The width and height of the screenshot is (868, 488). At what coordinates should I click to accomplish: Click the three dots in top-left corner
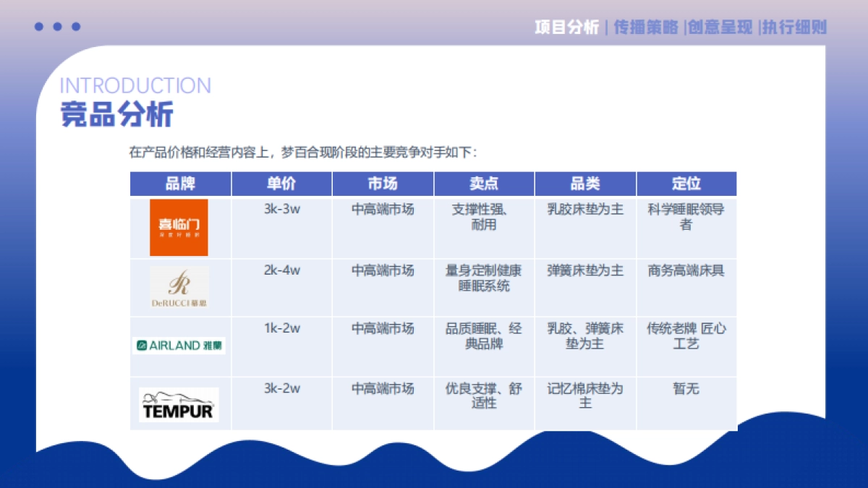click(57, 27)
